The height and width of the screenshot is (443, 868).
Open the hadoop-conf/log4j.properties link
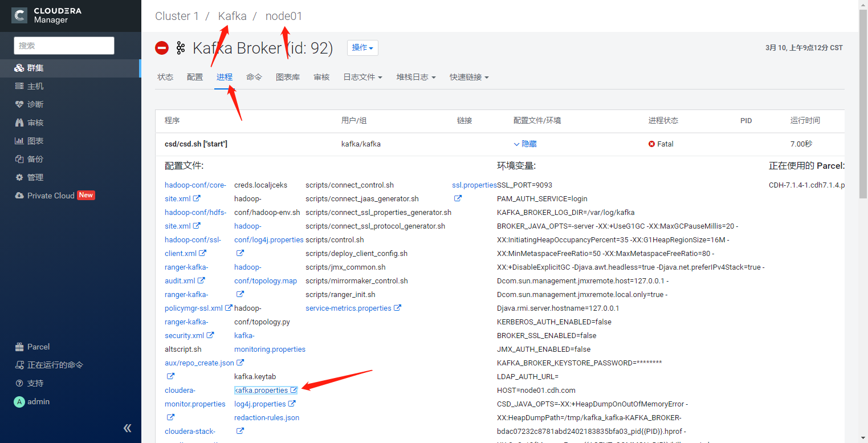[x=269, y=233]
